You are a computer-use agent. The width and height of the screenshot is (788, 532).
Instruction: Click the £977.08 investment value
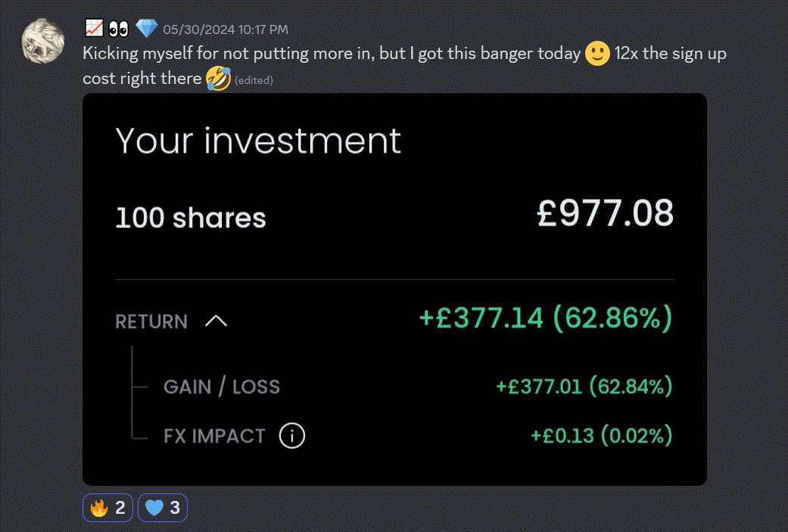[x=604, y=214]
